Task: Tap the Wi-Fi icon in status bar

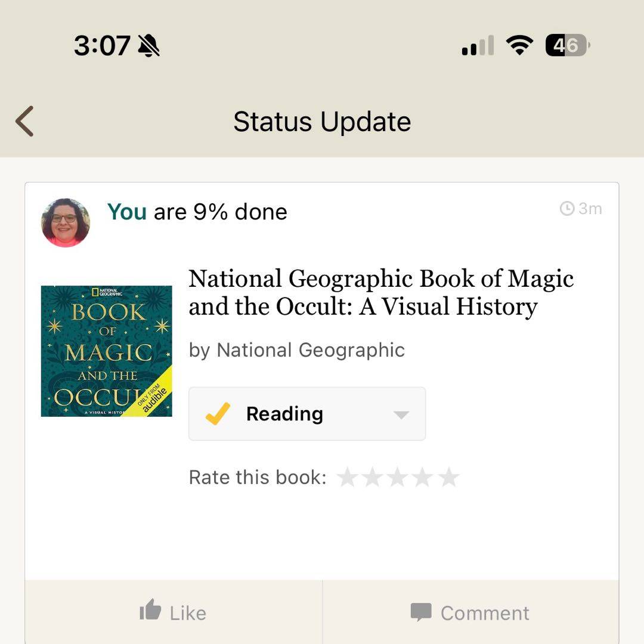Action: [519, 45]
